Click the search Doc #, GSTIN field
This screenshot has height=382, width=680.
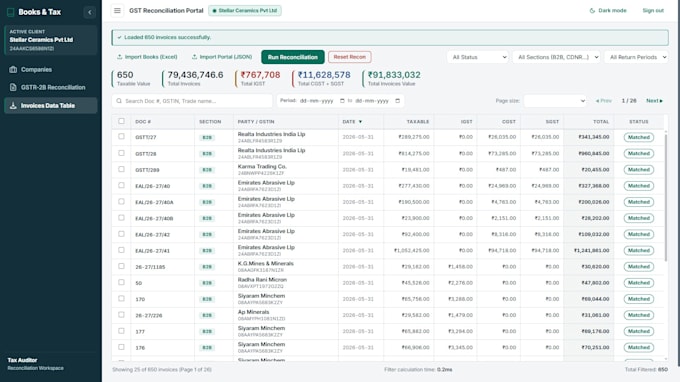(192, 101)
